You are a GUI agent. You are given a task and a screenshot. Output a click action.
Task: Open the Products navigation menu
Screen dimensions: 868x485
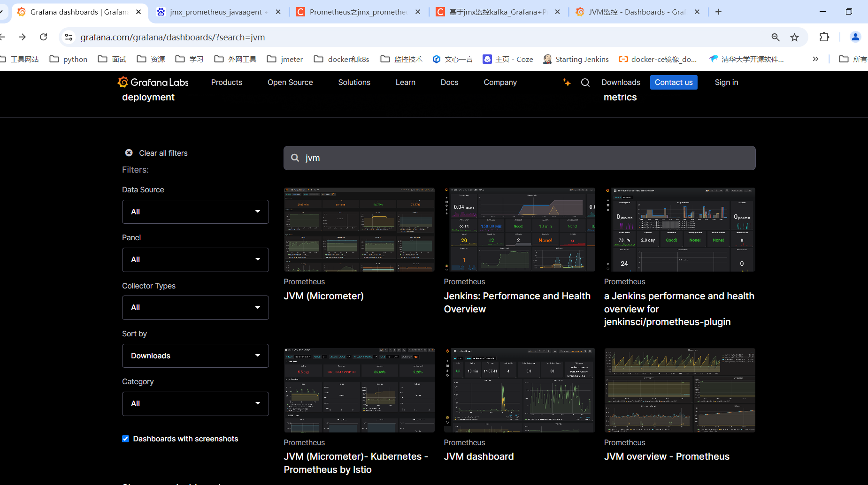(227, 83)
